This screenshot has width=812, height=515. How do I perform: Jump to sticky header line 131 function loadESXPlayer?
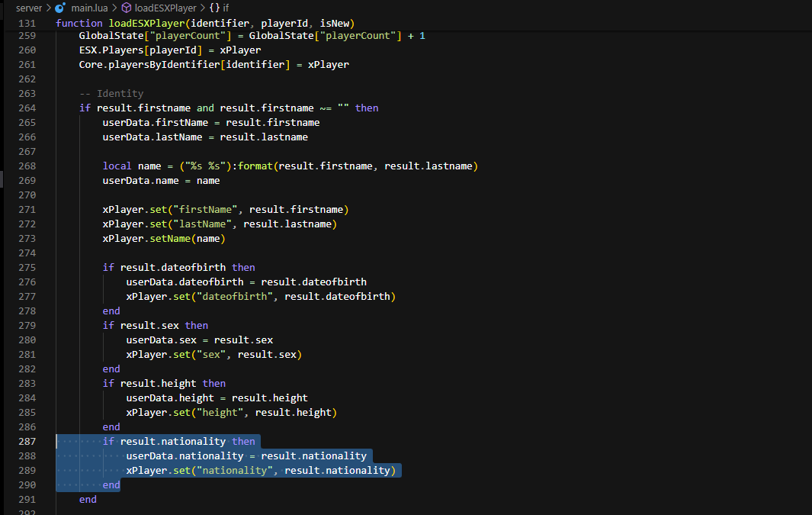point(205,24)
